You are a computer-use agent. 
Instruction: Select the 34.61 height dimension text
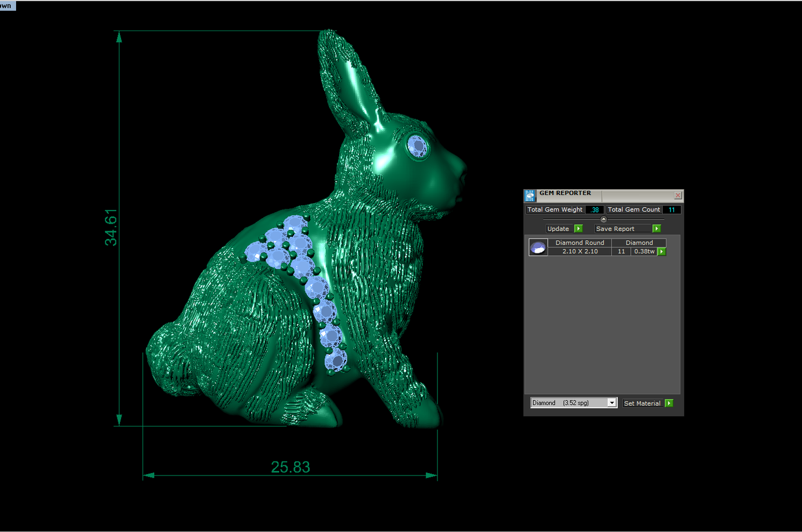(x=111, y=227)
